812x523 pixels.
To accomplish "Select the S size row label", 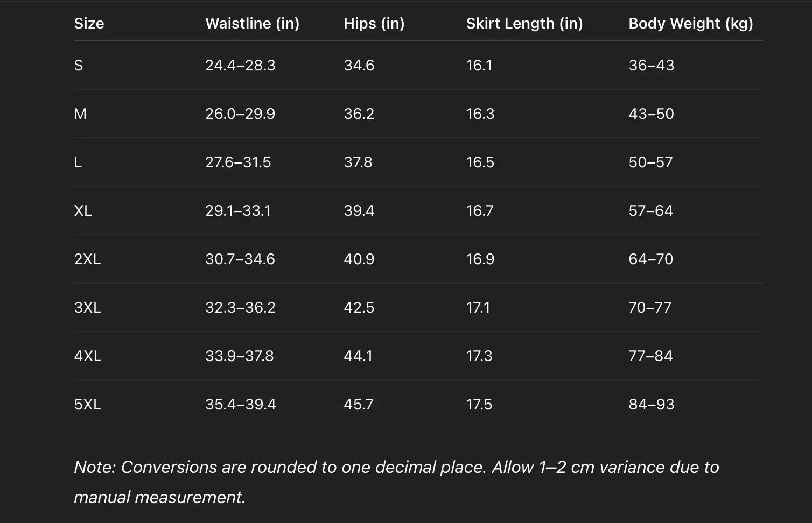I will pos(79,66).
